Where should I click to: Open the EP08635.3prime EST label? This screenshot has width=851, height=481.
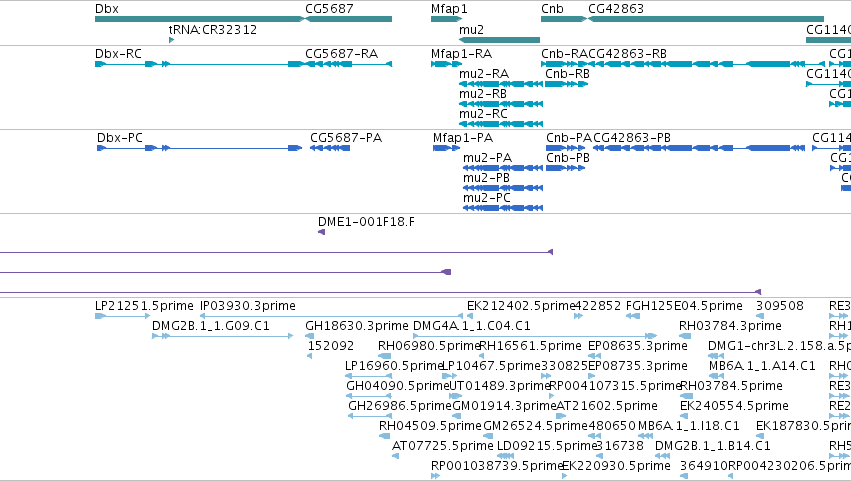coord(638,346)
